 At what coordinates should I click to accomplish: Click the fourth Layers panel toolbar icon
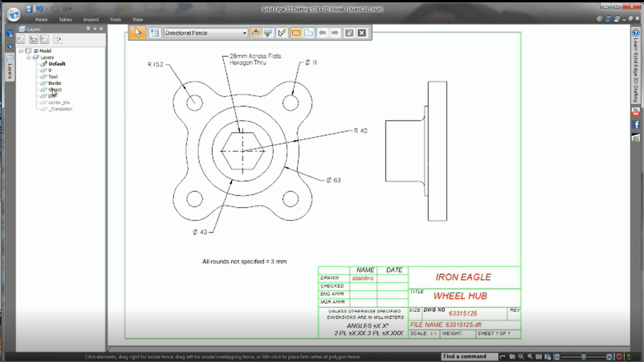pos(58,39)
